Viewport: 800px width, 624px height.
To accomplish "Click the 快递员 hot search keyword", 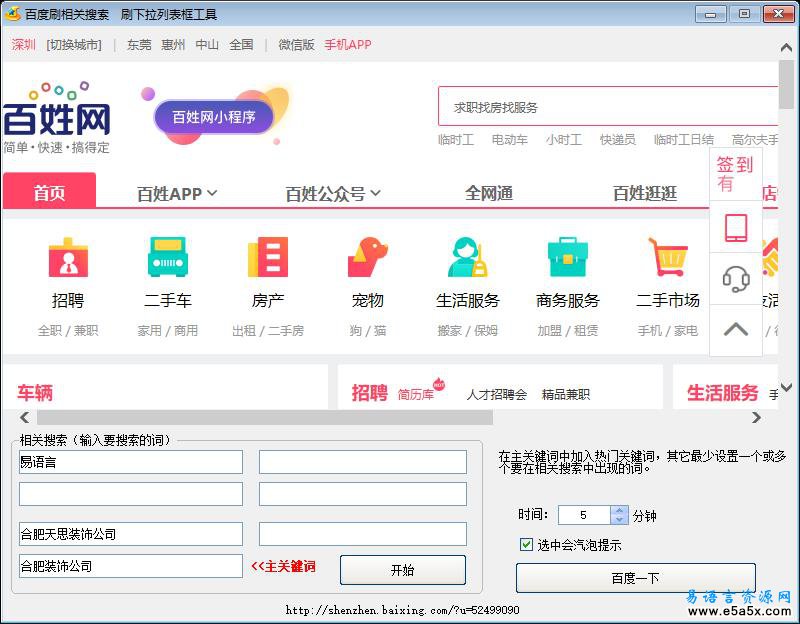I will coord(618,139).
